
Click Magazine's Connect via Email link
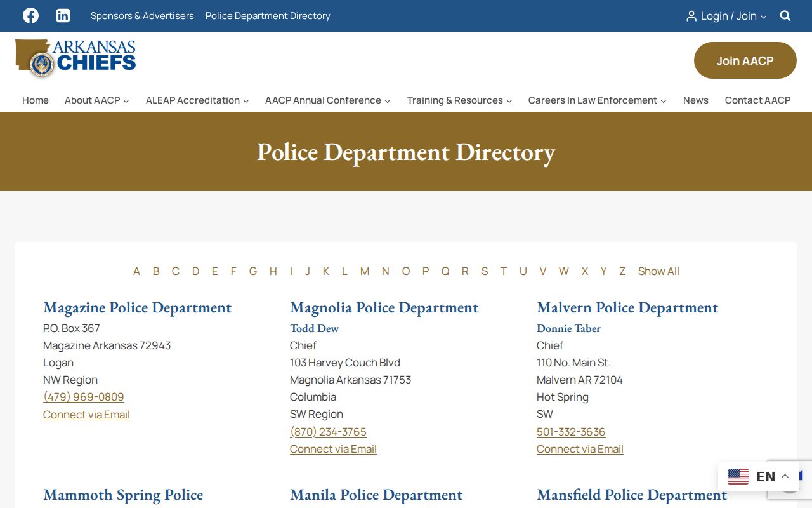(86, 415)
